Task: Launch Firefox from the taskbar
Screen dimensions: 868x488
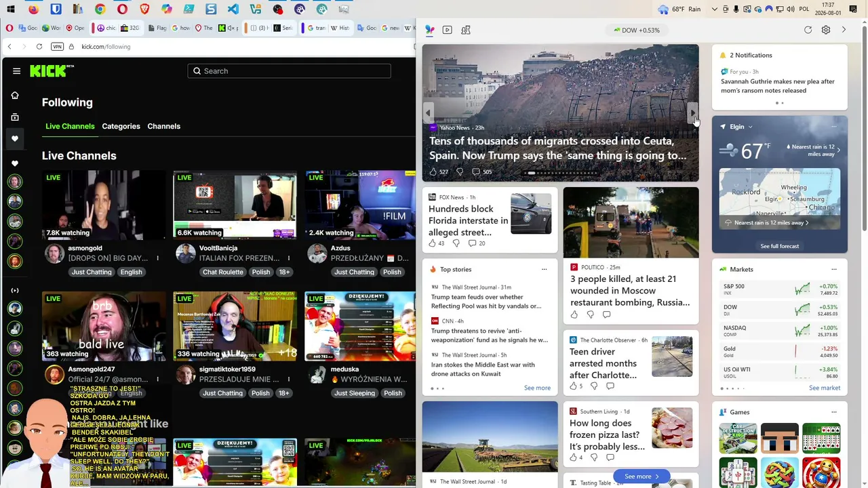Action: click(x=33, y=9)
